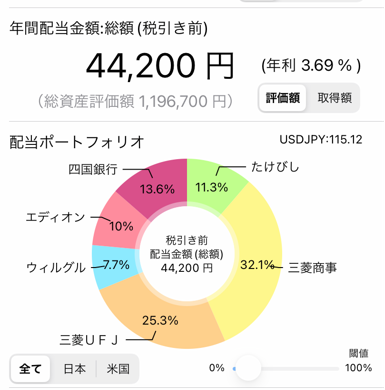Click the 三菱UFJ chart label
The height and width of the screenshot is (390, 385).
point(89,340)
